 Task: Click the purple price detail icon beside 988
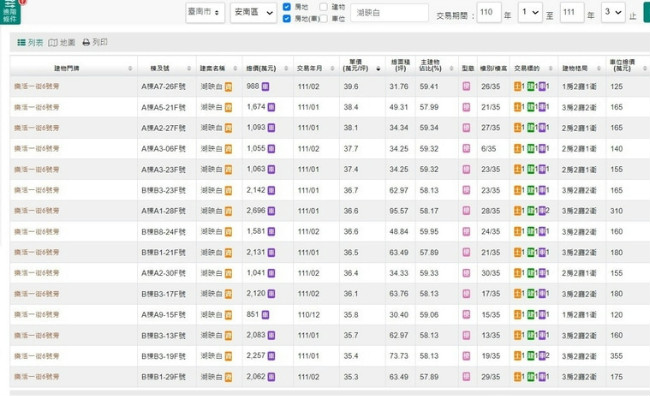[x=265, y=87]
